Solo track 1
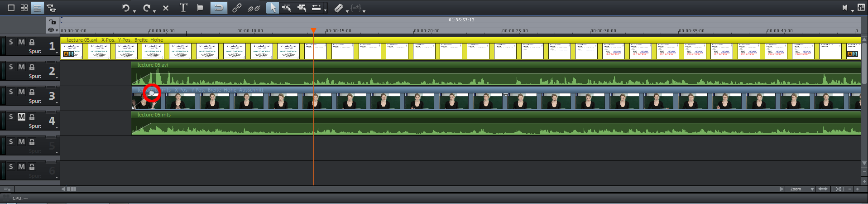Viewport: 868px width, 204px height. pyautogui.click(x=11, y=42)
